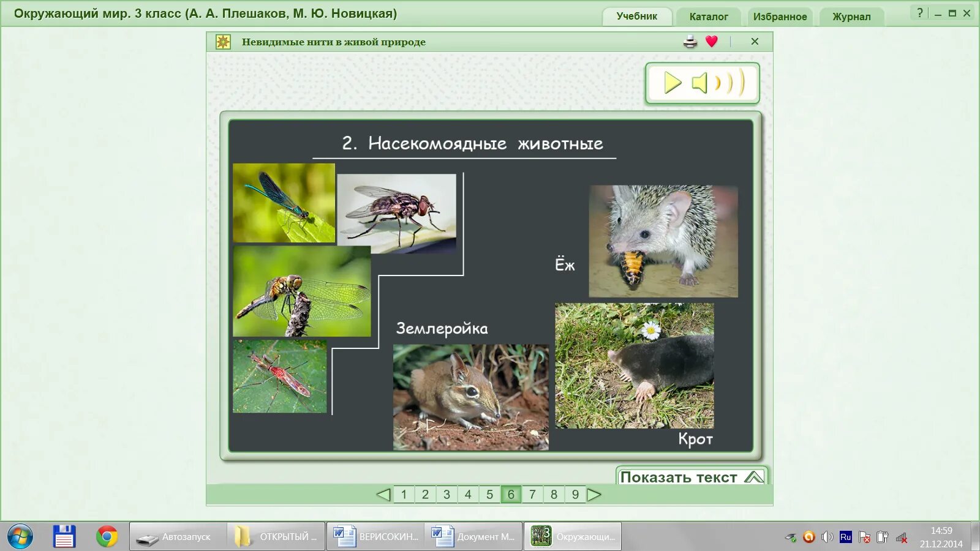Screen dimensions: 980x551
Task: Open the Action Center flag icon
Action: click(x=864, y=538)
